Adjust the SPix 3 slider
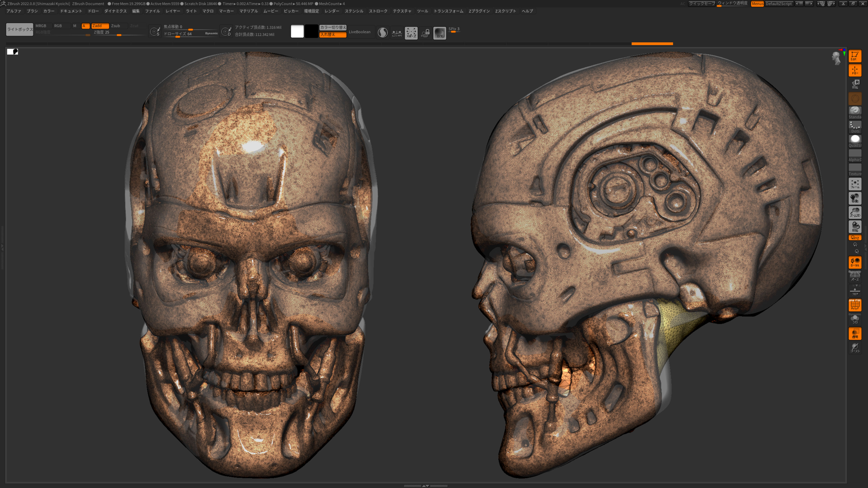The height and width of the screenshot is (488, 868). (454, 30)
